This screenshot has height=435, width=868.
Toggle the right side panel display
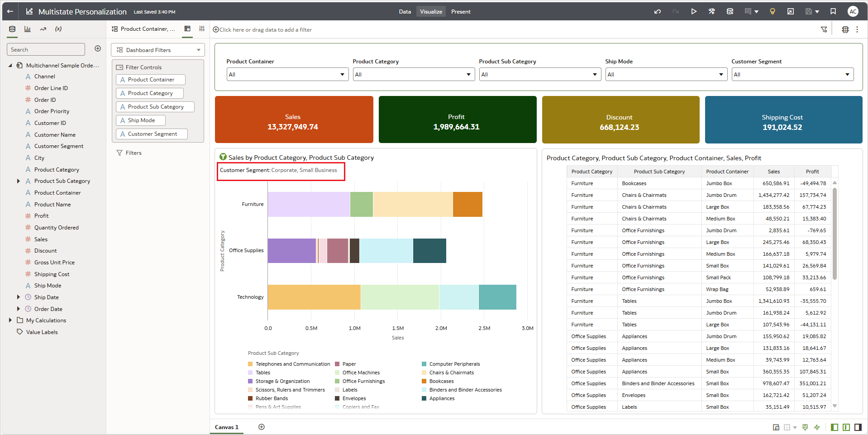tap(858, 427)
